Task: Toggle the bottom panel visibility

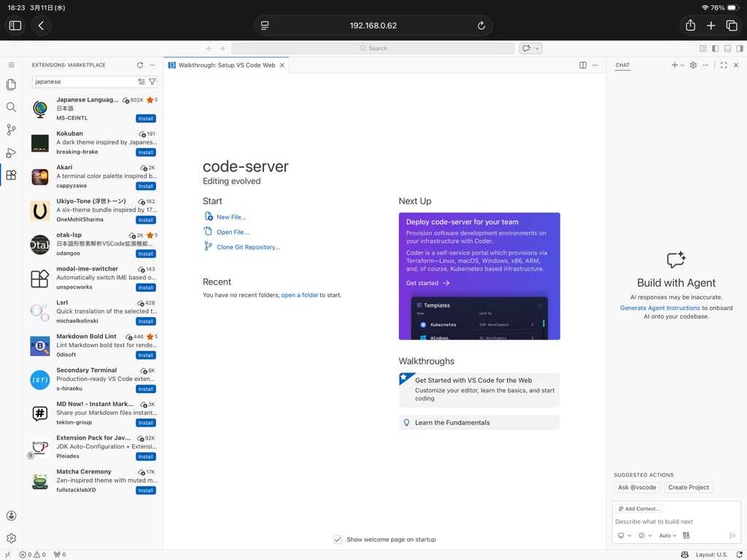Action: coord(727,49)
